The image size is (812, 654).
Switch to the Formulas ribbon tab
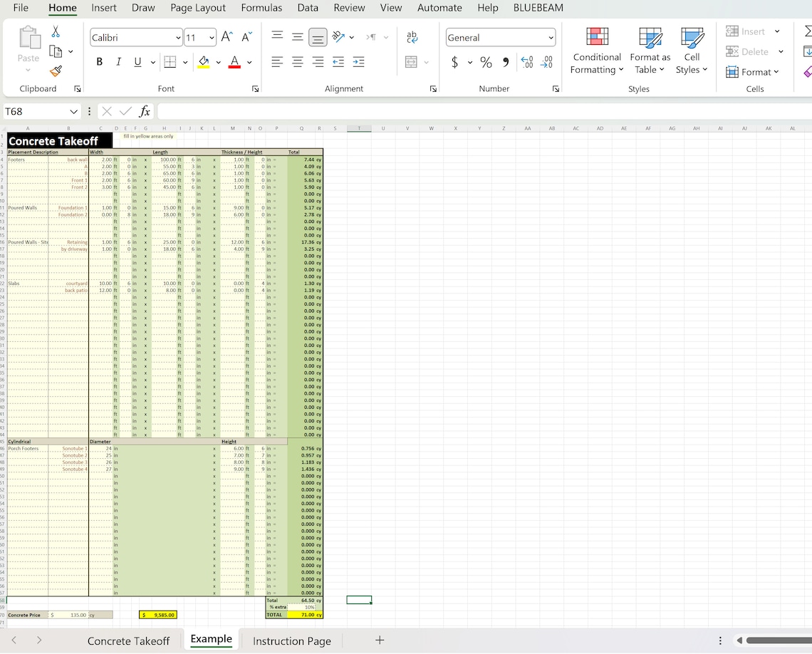261,8
